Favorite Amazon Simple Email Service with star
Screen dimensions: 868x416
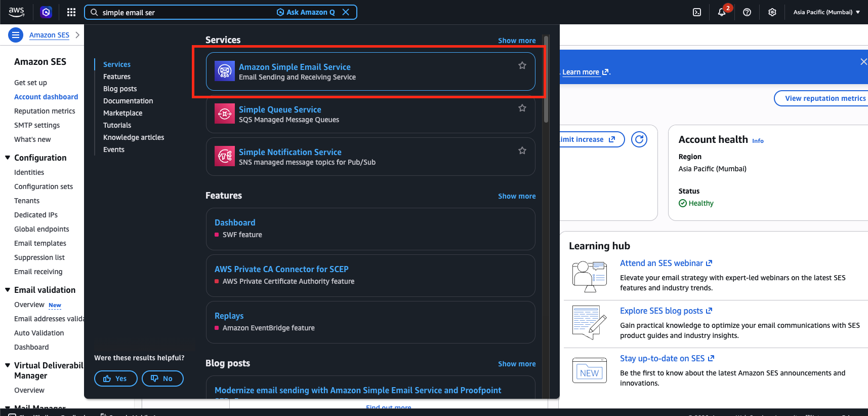pyautogui.click(x=522, y=65)
